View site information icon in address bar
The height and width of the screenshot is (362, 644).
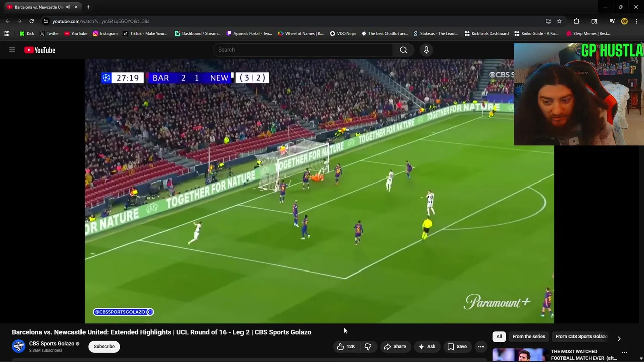pos(46,21)
